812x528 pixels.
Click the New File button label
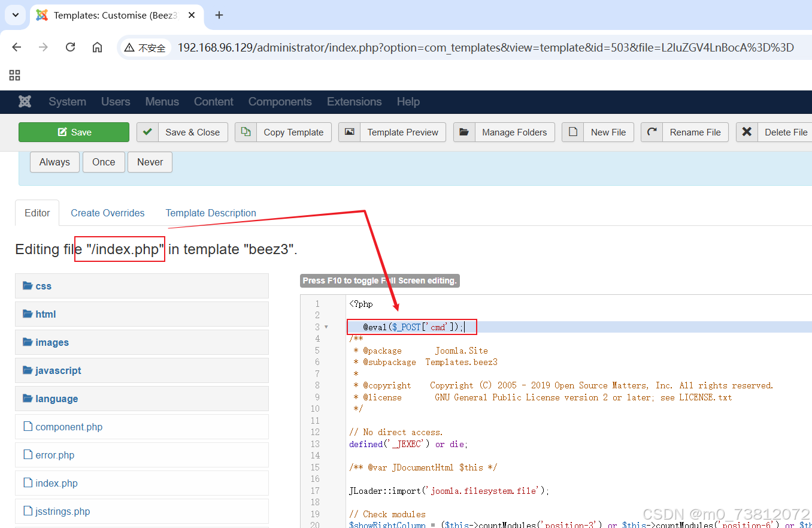click(608, 132)
